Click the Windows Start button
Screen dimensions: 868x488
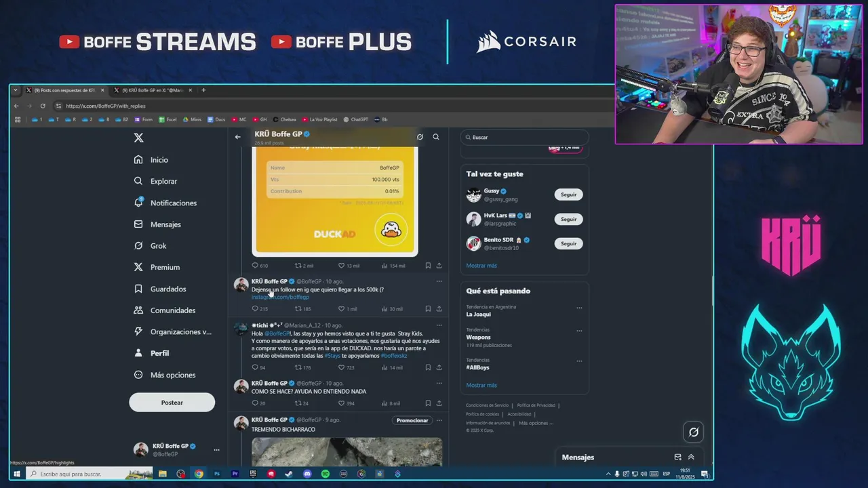point(17,474)
